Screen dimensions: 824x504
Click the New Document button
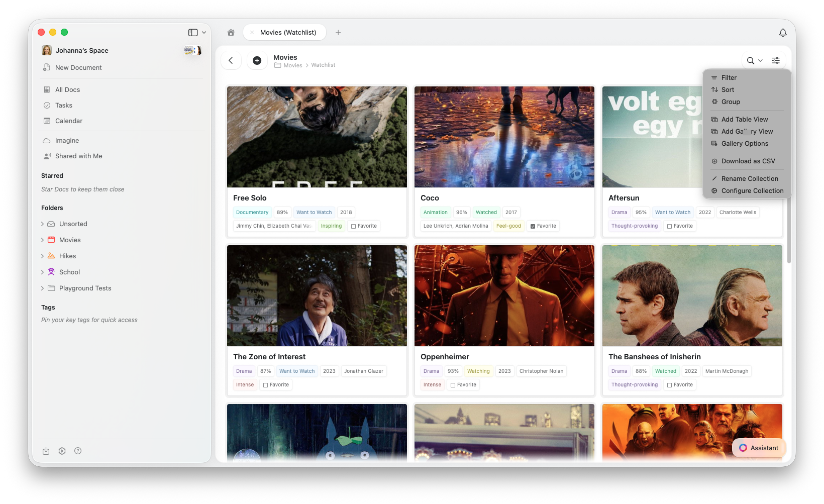coord(78,67)
